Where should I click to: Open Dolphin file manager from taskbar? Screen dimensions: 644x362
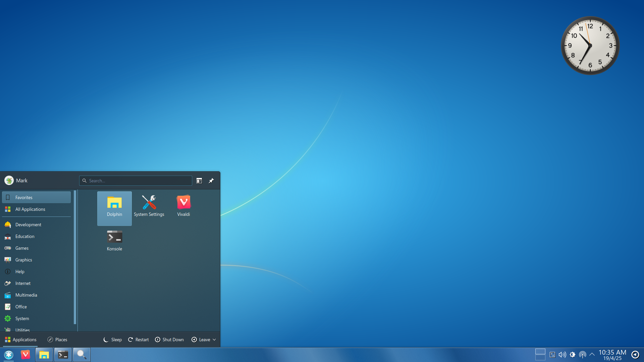tap(44, 355)
